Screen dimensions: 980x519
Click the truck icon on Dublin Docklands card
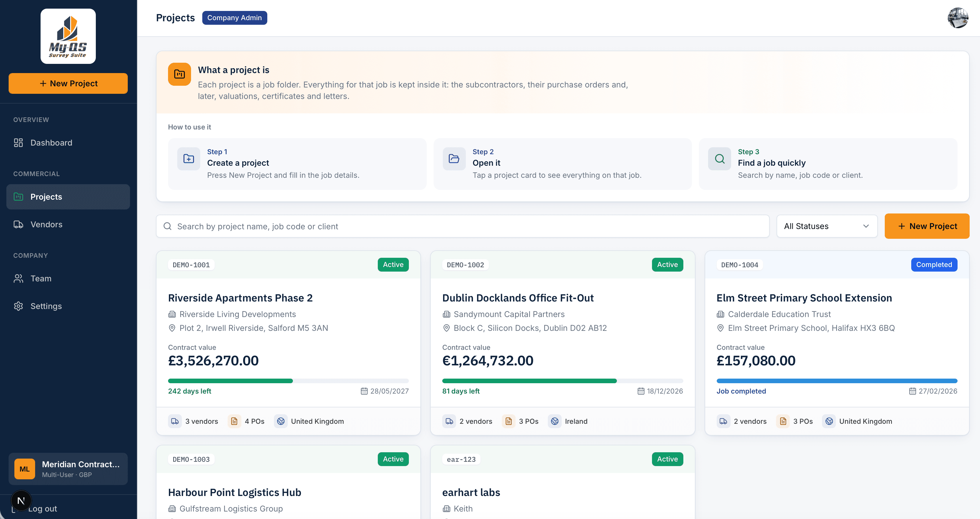[449, 421]
